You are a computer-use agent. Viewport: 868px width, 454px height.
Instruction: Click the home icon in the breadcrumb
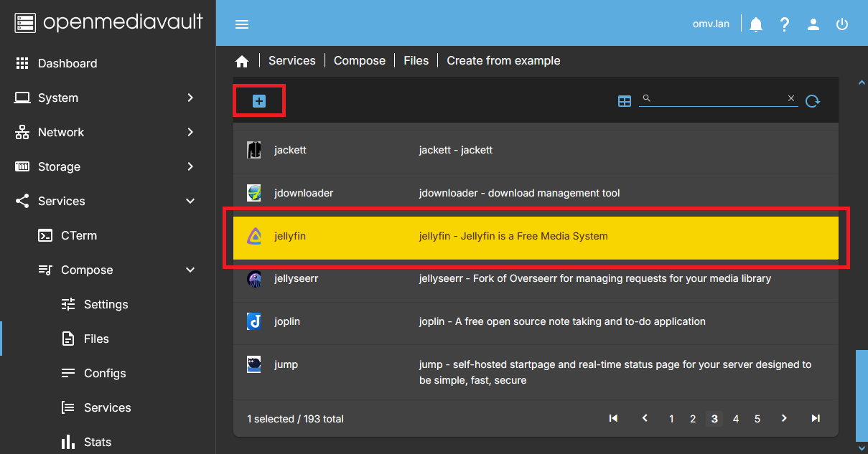pos(242,60)
